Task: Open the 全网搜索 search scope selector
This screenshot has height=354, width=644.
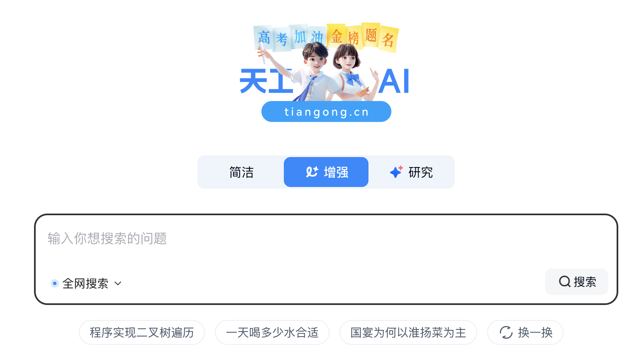Action: point(86,283)
